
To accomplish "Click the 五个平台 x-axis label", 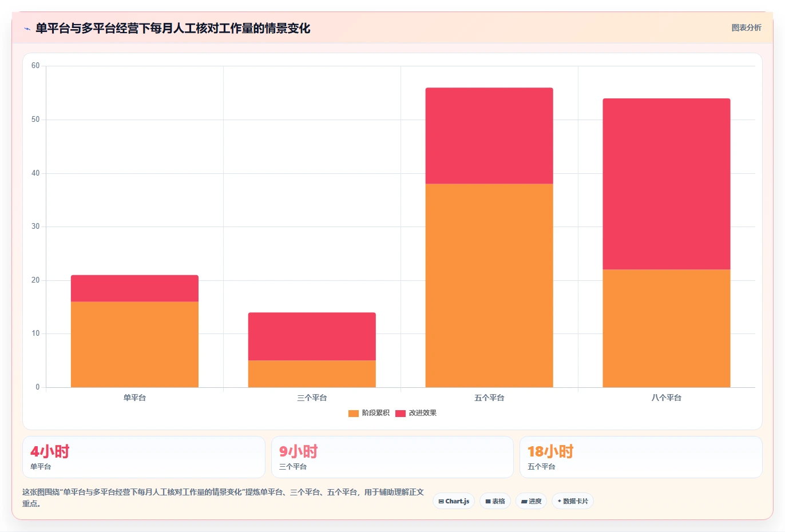I will (x=489, y=398).
